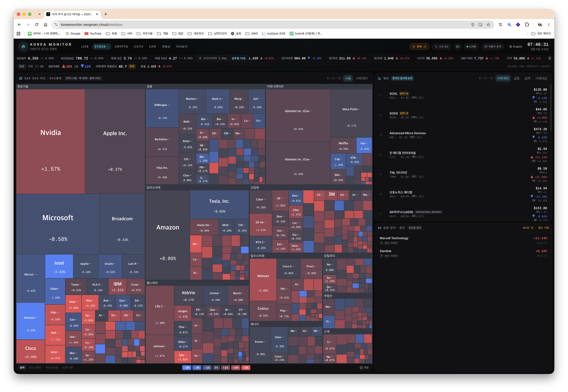Image resolution: width=568 pixels, height=392 pixels.
Task: Click the install app icon in address bar
Action: 481,25
